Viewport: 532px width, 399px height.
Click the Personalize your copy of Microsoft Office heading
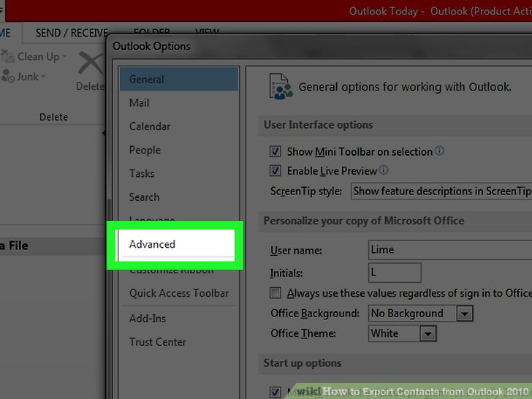coord(364,221)
